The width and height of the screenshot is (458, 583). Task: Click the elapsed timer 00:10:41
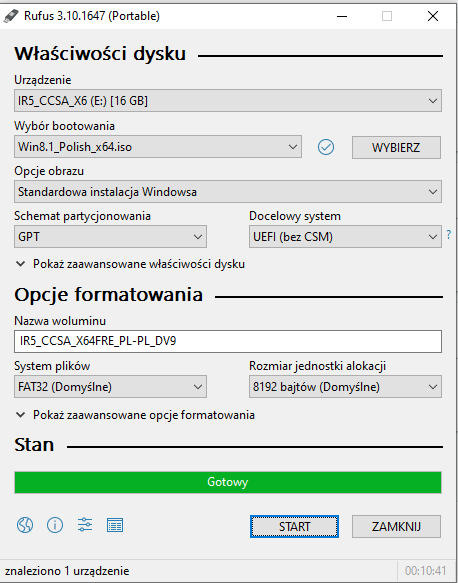coord(425,571)
